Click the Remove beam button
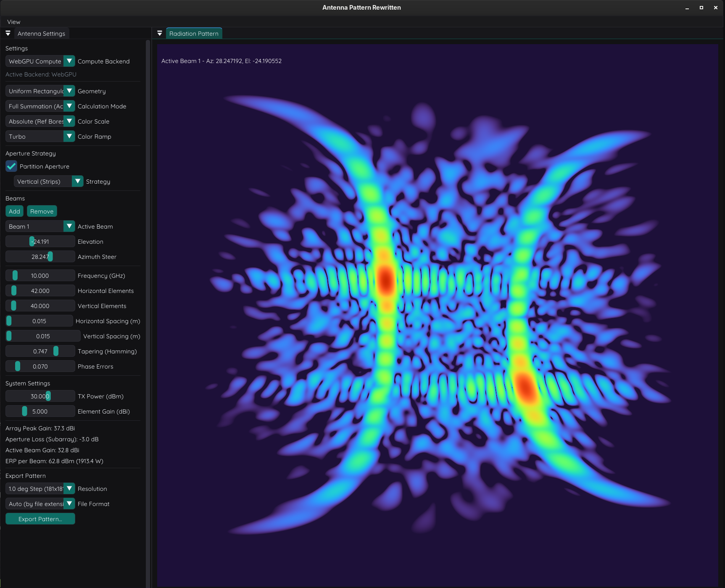Image resolution: width=725 pixels, height=588 pixels. pos(42,211)
